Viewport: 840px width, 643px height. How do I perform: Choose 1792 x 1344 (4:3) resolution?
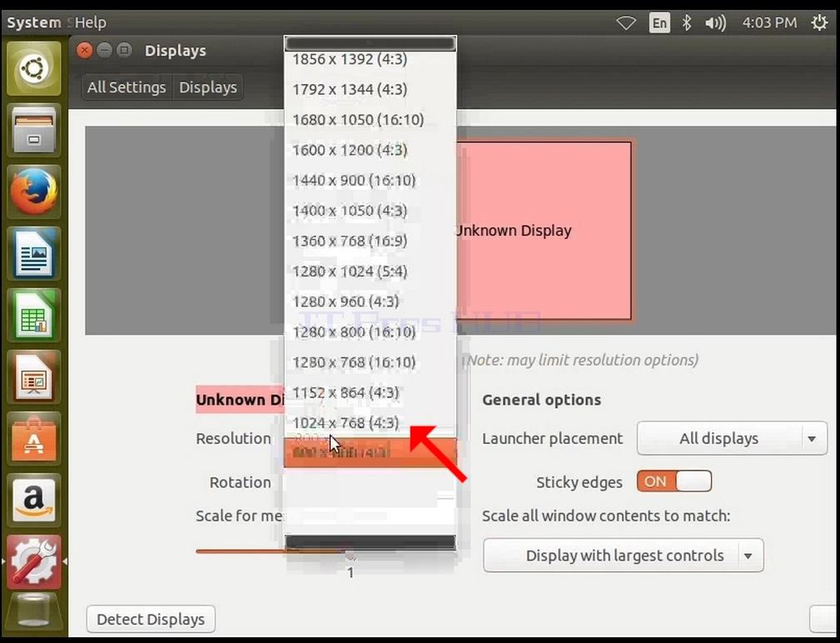(370, 89)
